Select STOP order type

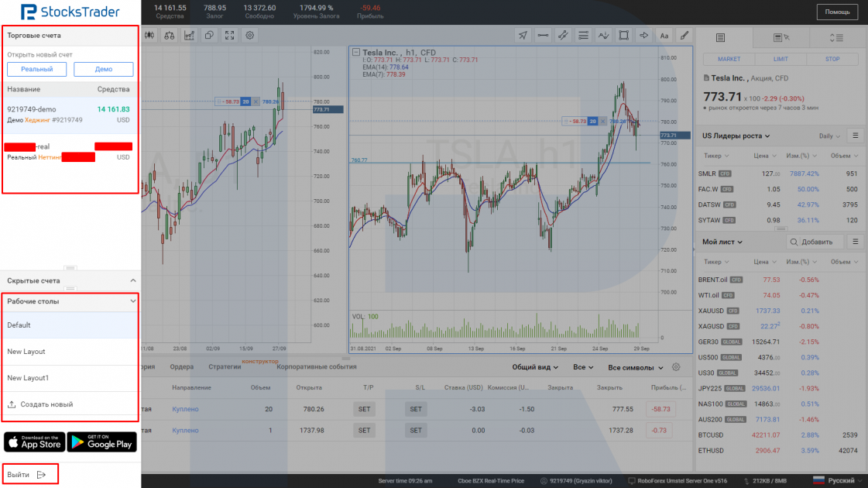pyautogui.click(x=832, y=60)
